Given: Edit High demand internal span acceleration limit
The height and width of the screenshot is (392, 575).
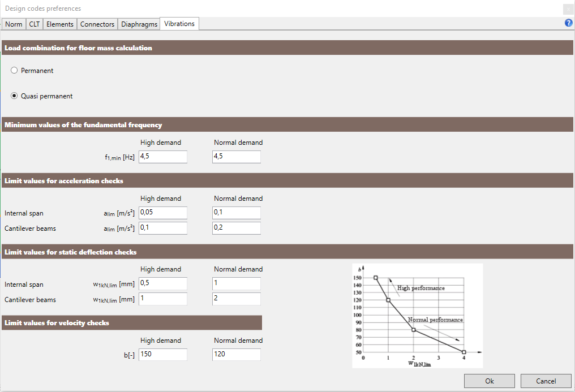Looking at the screenshot, I should click(x=163, y=213).
